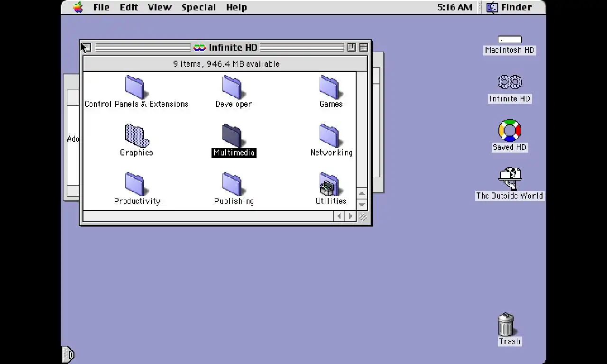
Task: Select The Outside World desktop icon
Action: click(x=510, y=179)
